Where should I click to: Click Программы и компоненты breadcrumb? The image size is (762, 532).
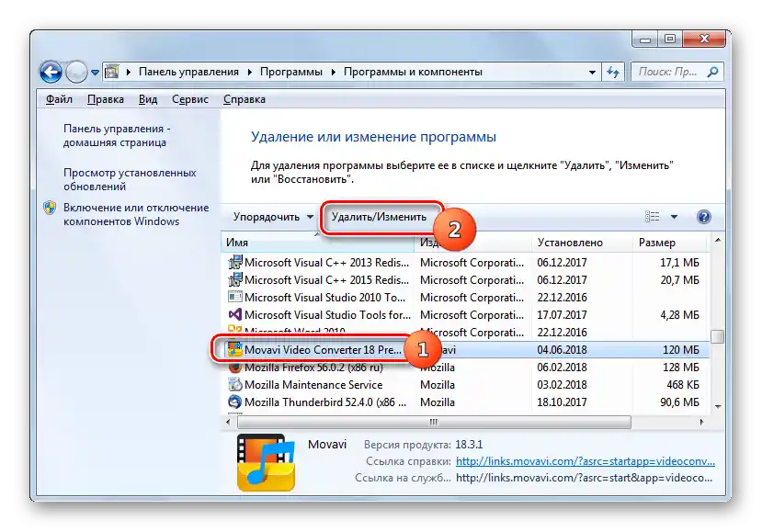413,72
